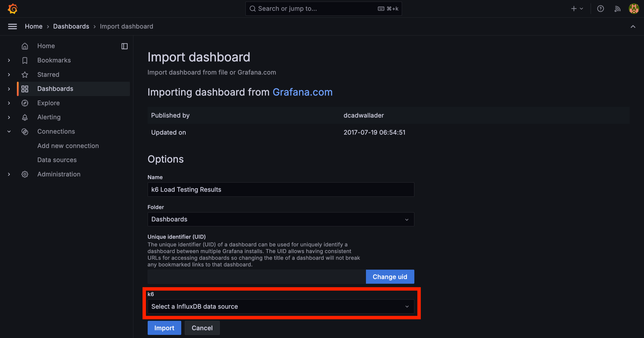This screenshot has height=338, width=644.
Task: Open Alerting in the sidebar
Action: coord(49,117)
